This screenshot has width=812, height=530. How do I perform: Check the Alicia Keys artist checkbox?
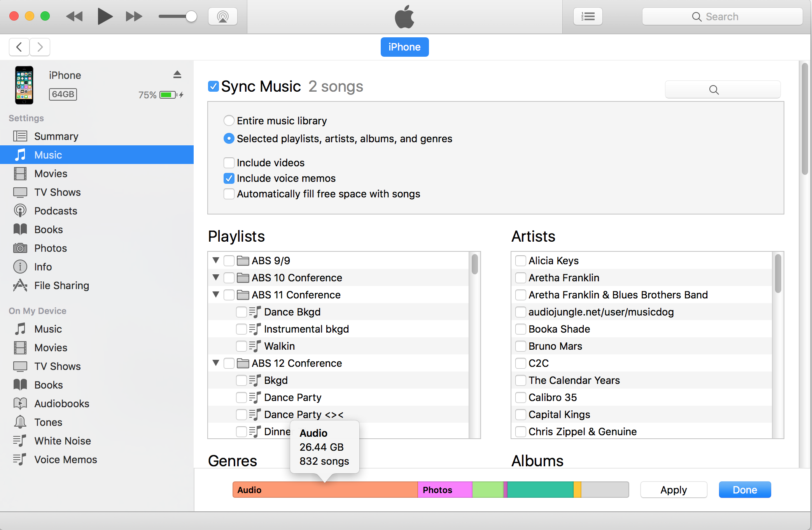(x=521, y=260)
